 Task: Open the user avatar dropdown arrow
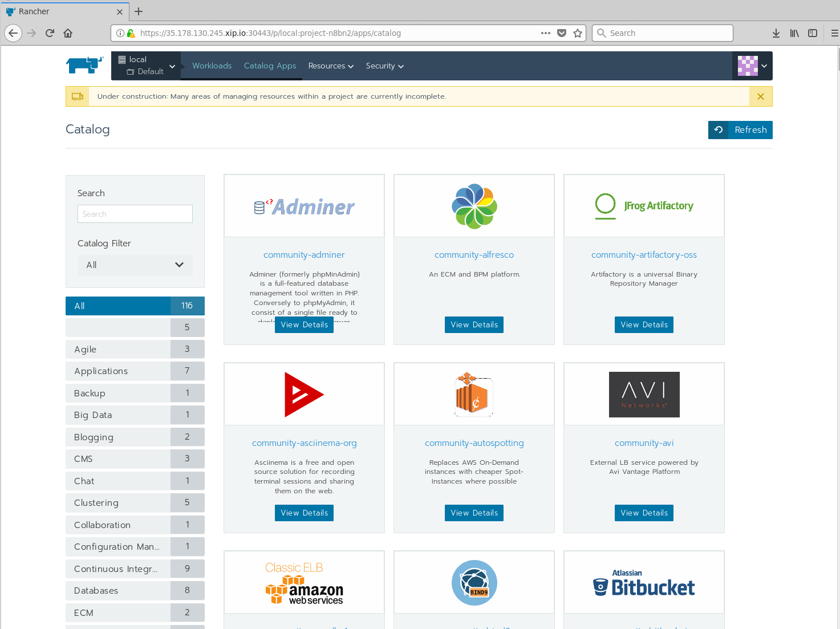[x=764, y=66]
